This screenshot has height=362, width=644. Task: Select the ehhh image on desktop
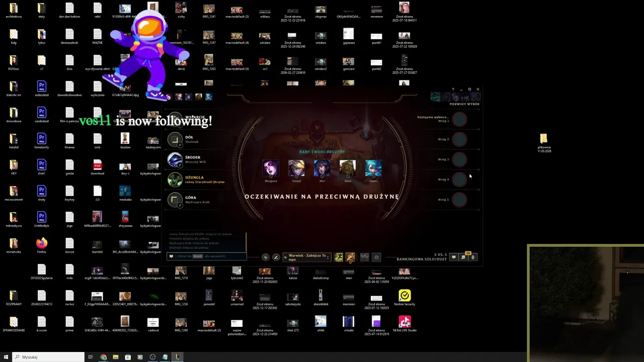(320, 324)
